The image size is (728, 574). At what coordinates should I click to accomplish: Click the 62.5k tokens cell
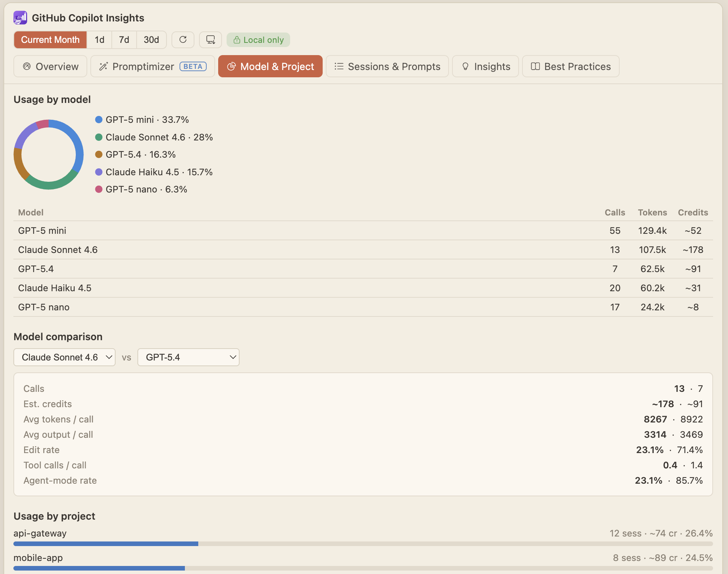652,269
